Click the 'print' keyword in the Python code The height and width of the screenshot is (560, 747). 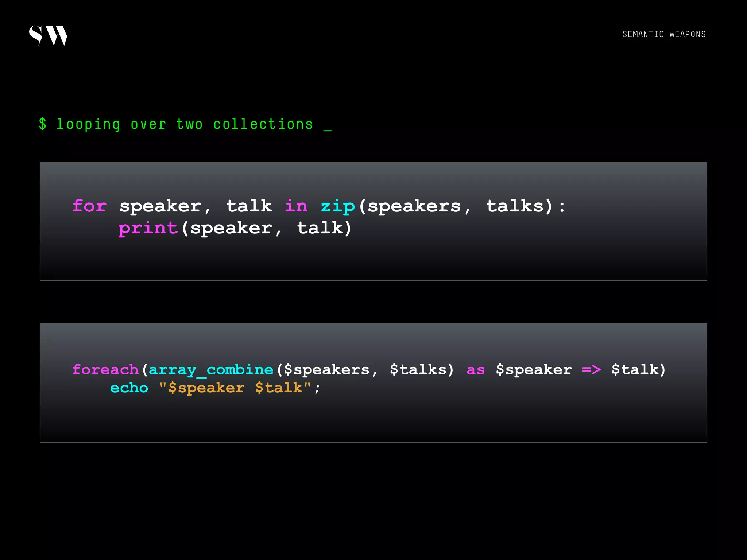tap(148, 229)
